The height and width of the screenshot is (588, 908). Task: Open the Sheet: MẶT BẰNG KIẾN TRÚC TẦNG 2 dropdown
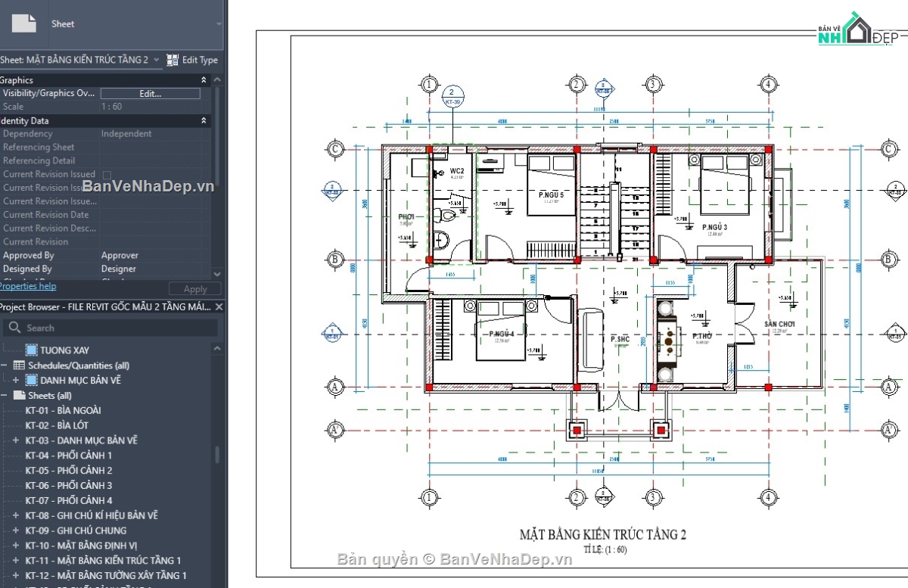(x=156, y=60)
